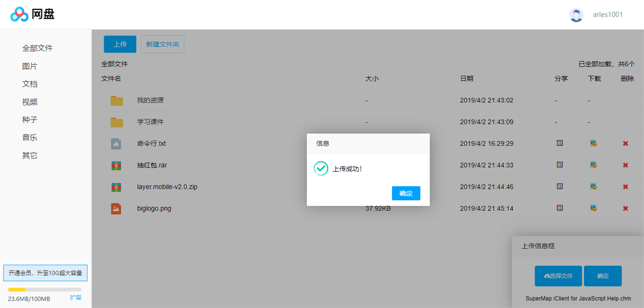This screenshot has height=308, width=644.
Task: Click the 信息 dialog title bar
Action: pyautogui.click(x=368, y=144)
